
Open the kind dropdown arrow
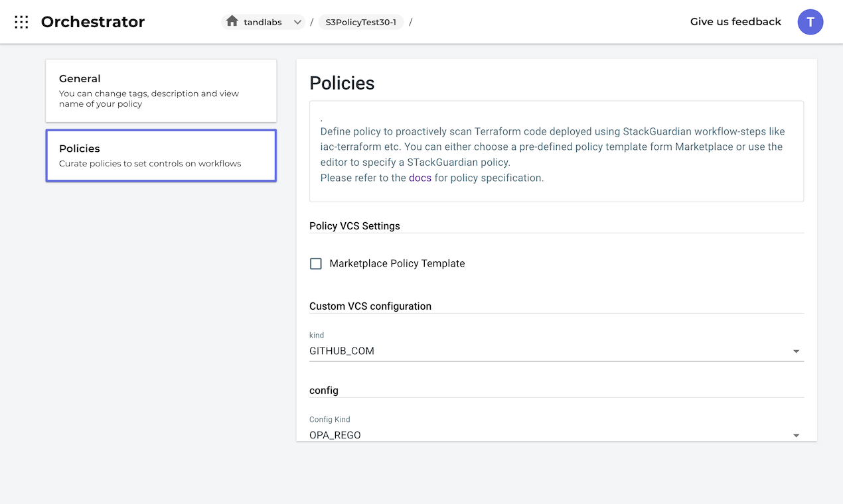(796, 351)
